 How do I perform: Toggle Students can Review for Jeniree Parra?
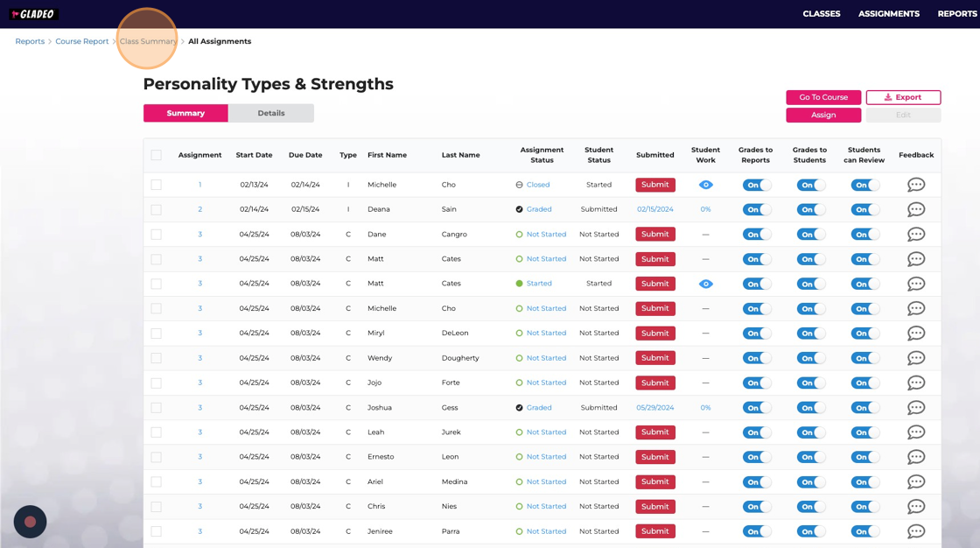click(864, 531)
